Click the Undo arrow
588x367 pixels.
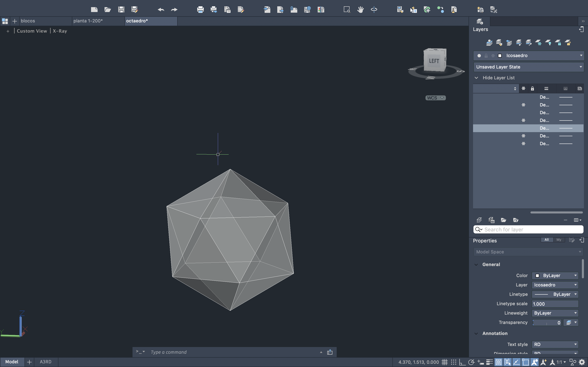(161, 9)
